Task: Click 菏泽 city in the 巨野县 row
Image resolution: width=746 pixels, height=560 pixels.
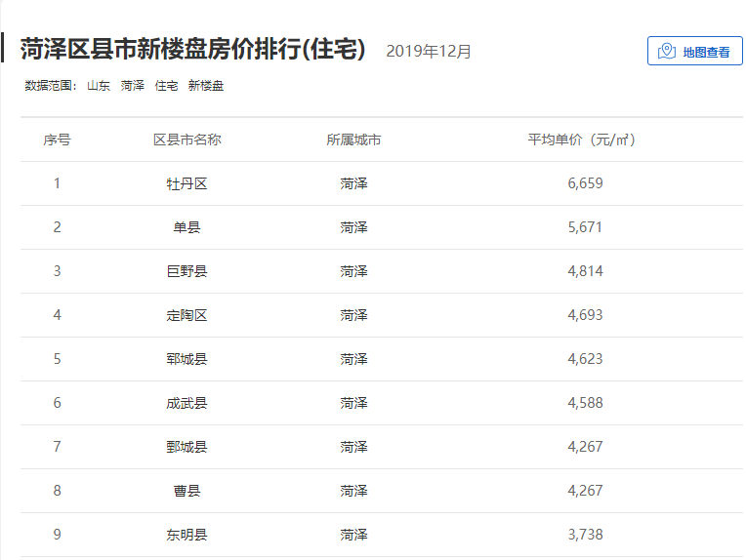Action: click(353, 271)
